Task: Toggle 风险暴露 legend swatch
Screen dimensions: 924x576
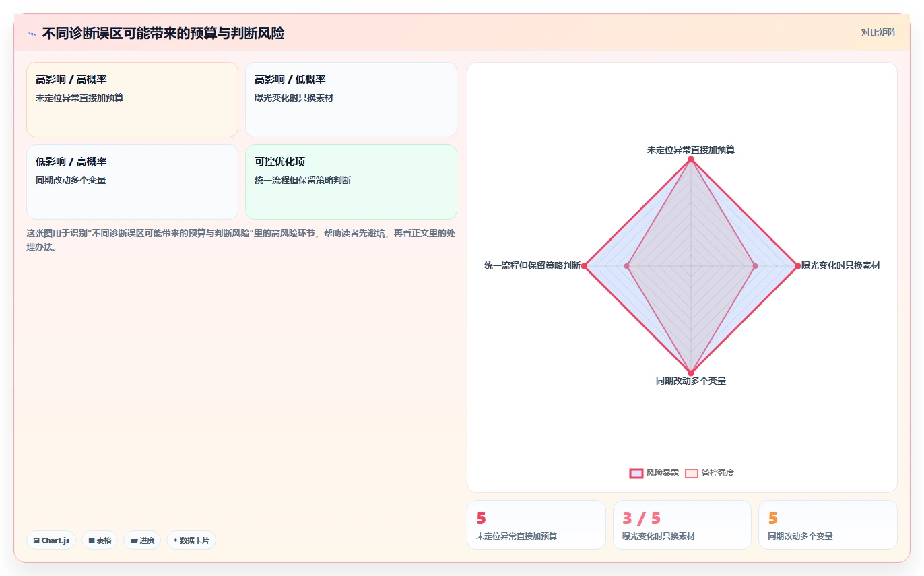Action: pyautogui.click(x=636, y=473)
